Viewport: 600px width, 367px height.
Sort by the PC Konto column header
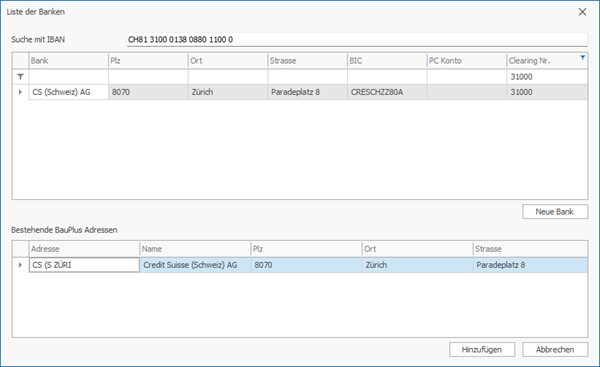tap(466, 61)
